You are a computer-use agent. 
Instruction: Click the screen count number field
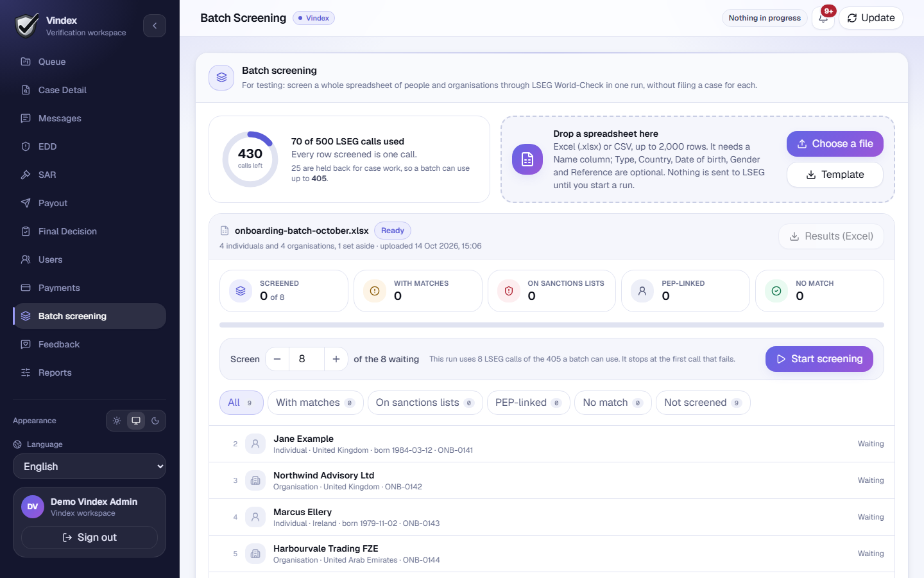coord(307,359)
